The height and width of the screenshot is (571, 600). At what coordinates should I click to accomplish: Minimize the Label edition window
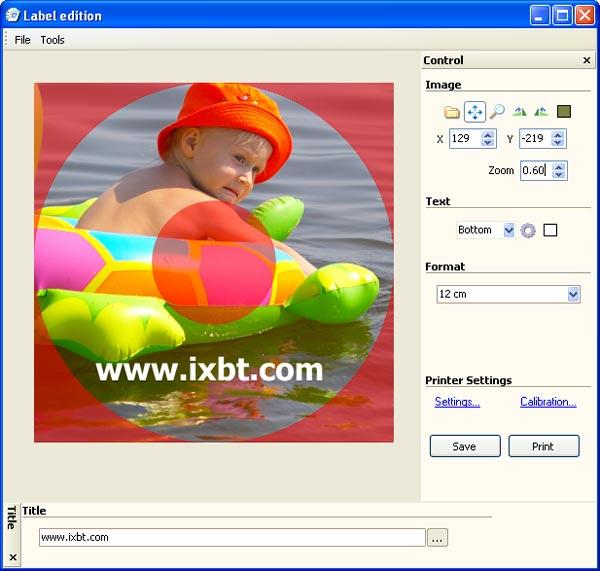click(x=540, y=16)
